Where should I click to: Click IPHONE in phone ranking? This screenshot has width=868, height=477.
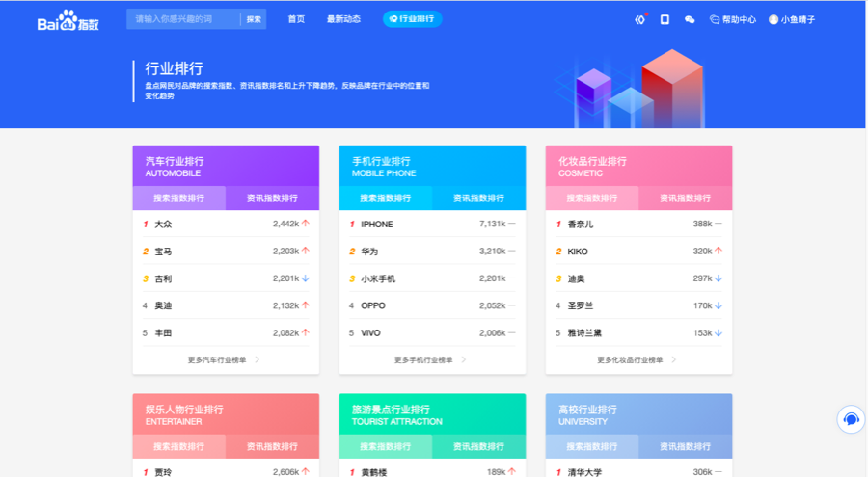377,225
